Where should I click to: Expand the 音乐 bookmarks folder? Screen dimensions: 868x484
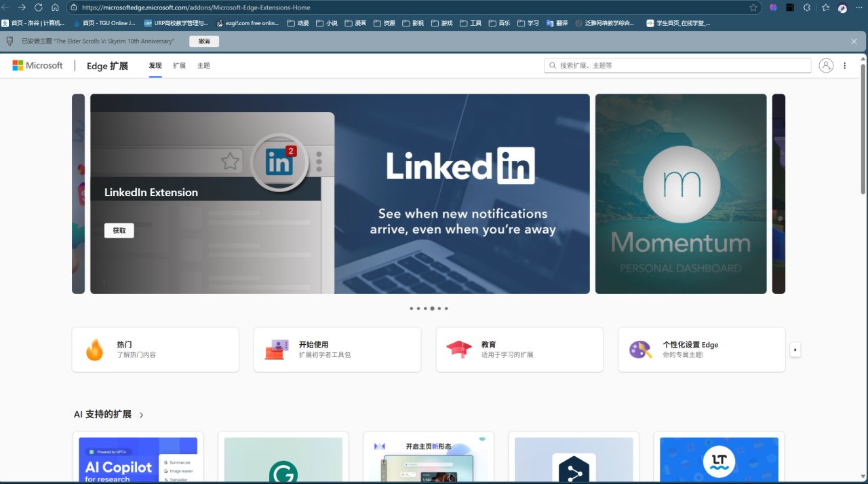pos(499,23)
